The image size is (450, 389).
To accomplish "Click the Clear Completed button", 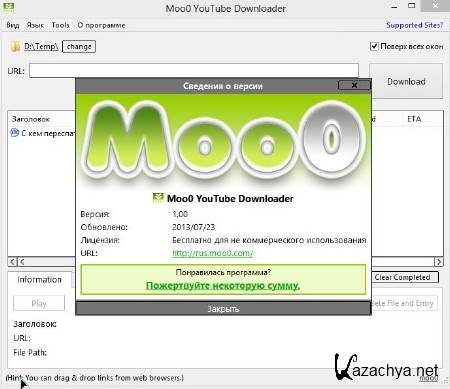I will [x=405, y=277].
